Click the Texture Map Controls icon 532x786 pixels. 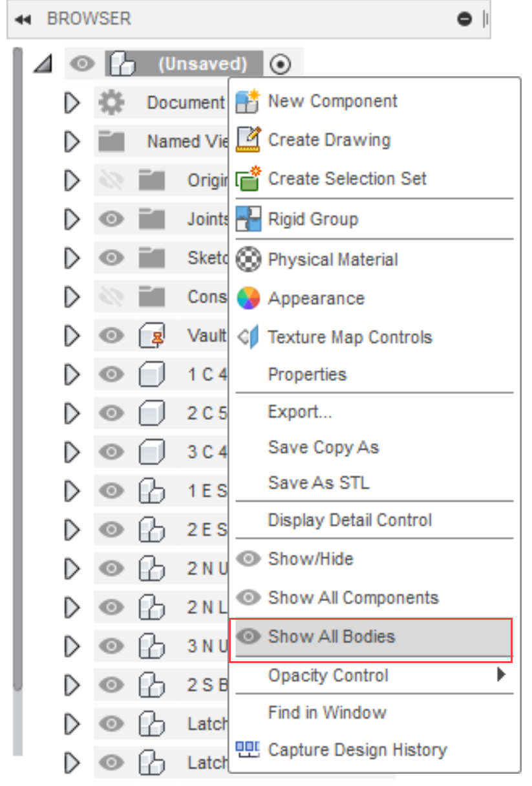pyautogui.click(x=248, y=337)
